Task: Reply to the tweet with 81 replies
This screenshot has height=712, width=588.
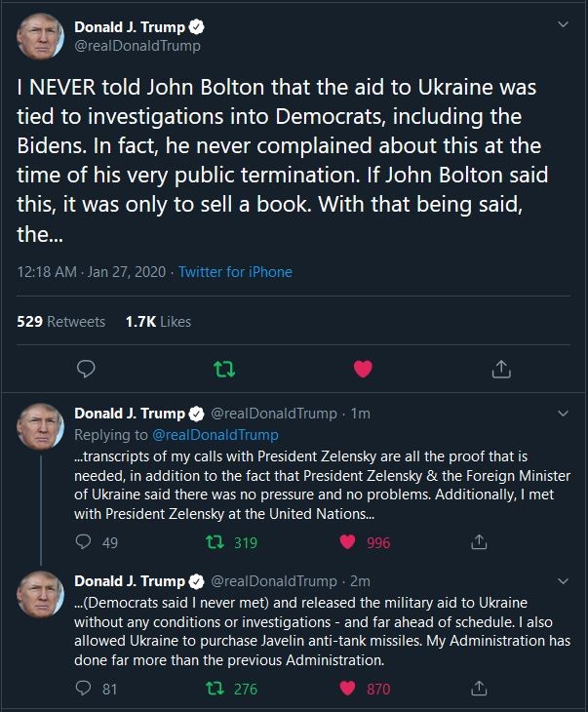Action: click(84, 689)
